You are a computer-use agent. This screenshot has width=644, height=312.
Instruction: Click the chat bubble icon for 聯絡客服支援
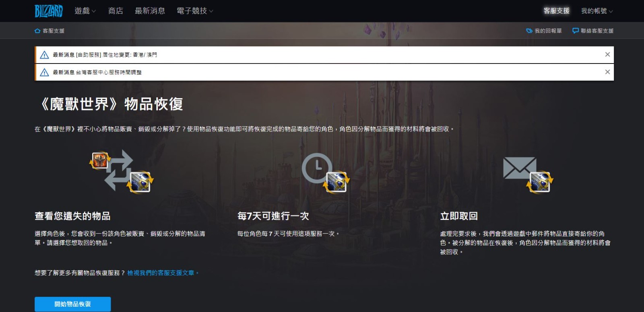pyautogui.click(x=576, y=31)
